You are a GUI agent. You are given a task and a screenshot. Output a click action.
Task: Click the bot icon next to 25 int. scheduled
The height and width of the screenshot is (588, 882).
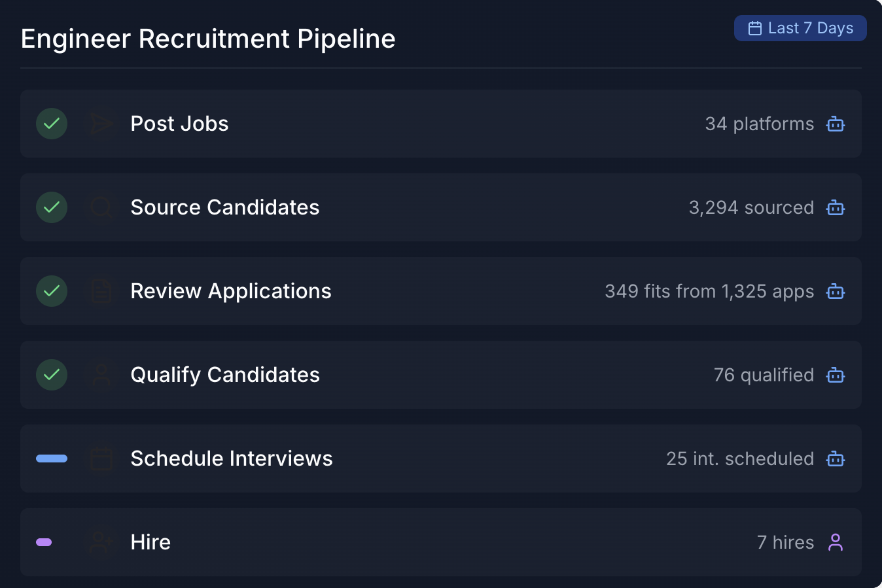click(835, 458)
